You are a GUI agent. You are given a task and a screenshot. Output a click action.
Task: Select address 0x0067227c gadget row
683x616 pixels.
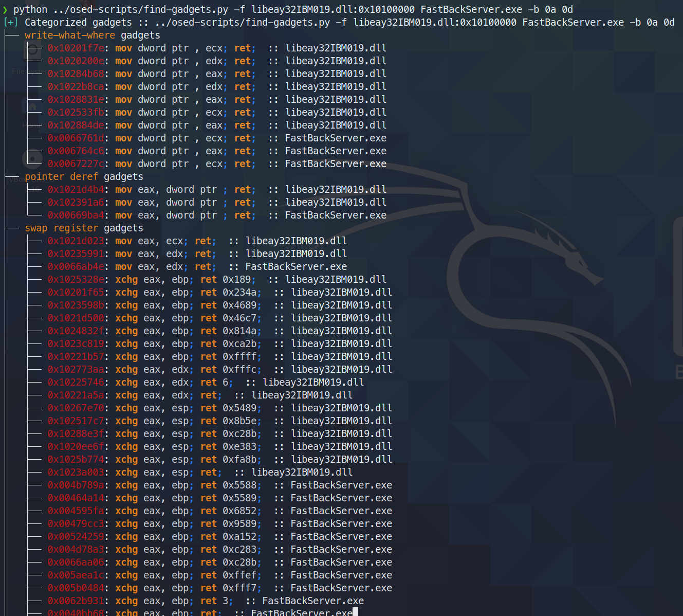click(217, 164)
